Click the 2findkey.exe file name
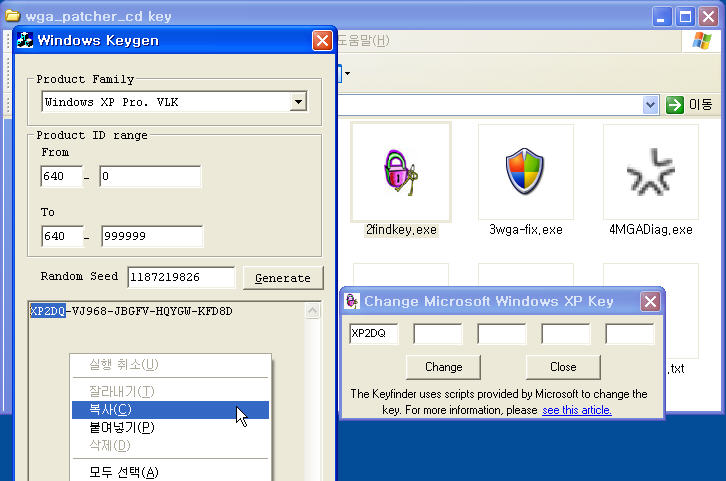726x481 pixels. pos(401,230)
